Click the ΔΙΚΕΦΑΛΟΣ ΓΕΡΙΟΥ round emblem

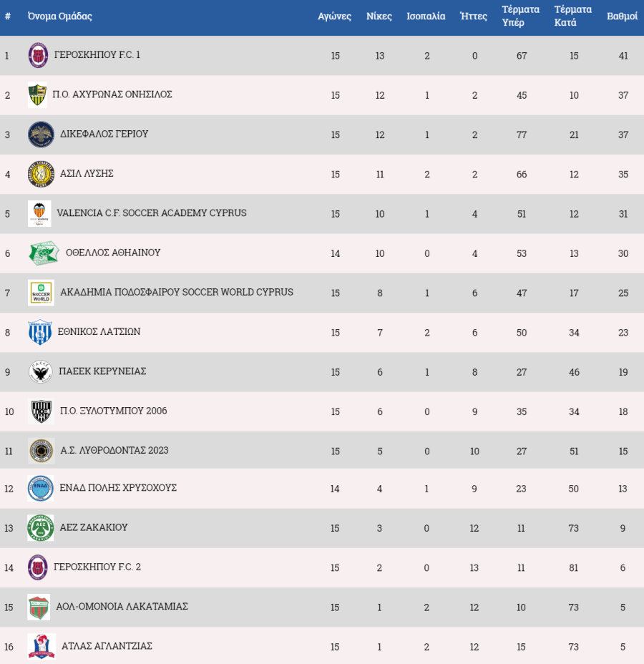[x=41, y=135]
